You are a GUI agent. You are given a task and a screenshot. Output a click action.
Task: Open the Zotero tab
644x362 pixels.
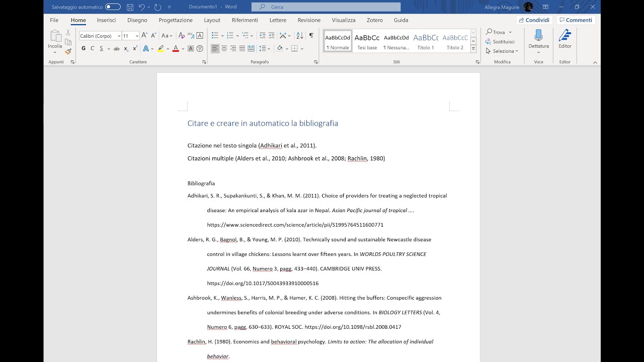tap(375, 20)
